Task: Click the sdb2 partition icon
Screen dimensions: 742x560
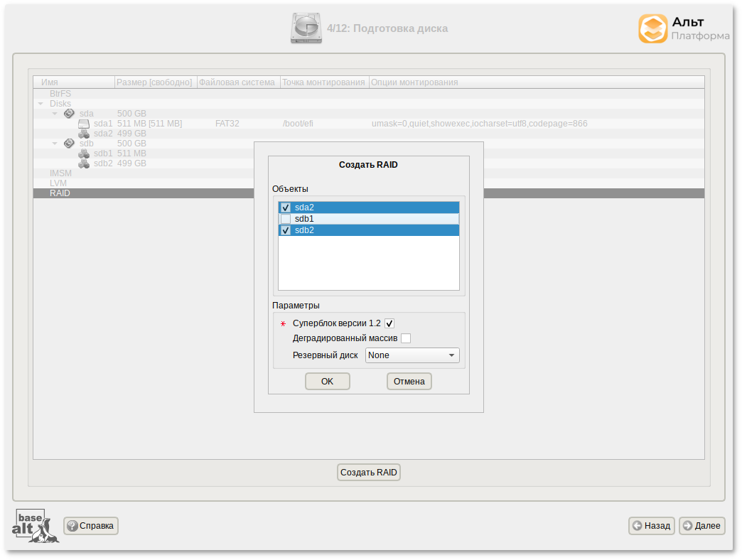Action: (84, 163)
